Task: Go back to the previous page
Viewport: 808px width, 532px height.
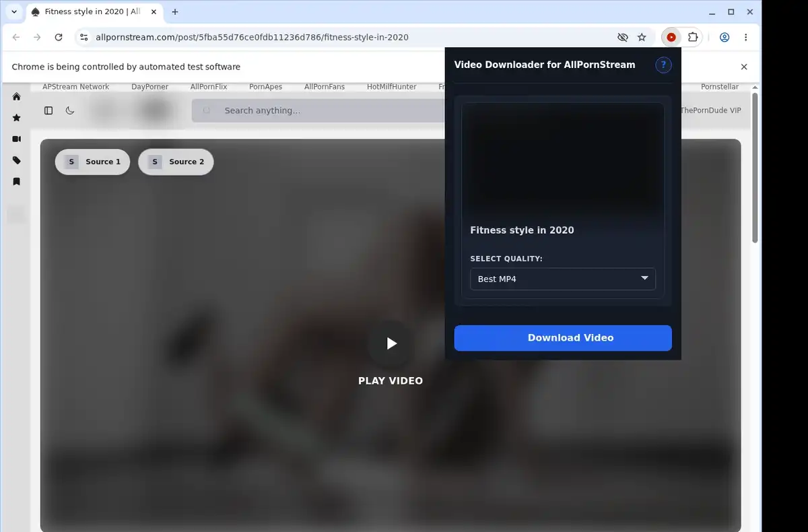Action: coord(16,38)
